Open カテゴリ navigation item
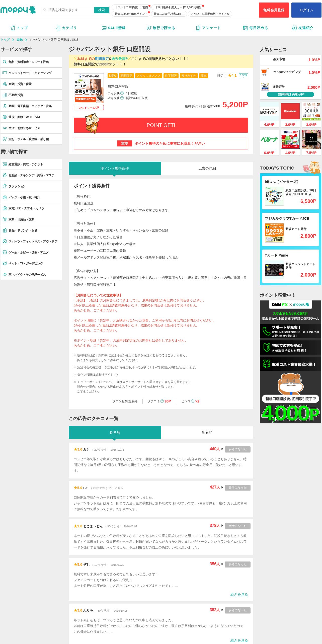This screenshot has width=322, height=644. click(66, 28)
